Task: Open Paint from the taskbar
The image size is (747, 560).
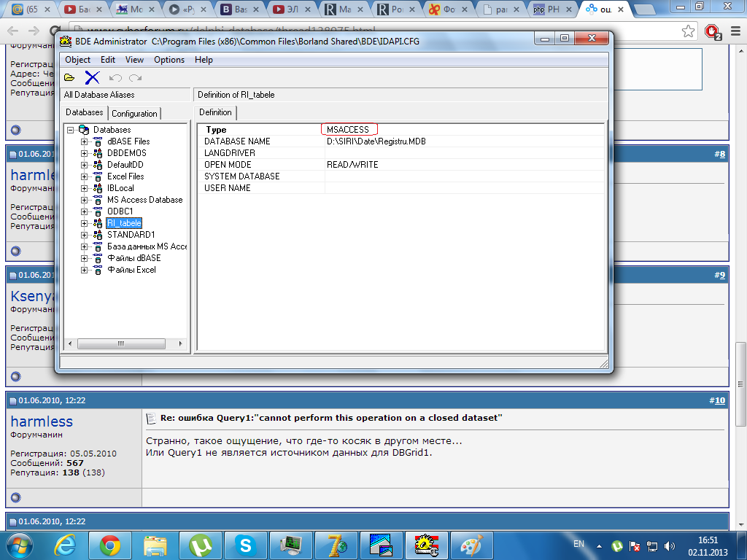Action: 471,545
